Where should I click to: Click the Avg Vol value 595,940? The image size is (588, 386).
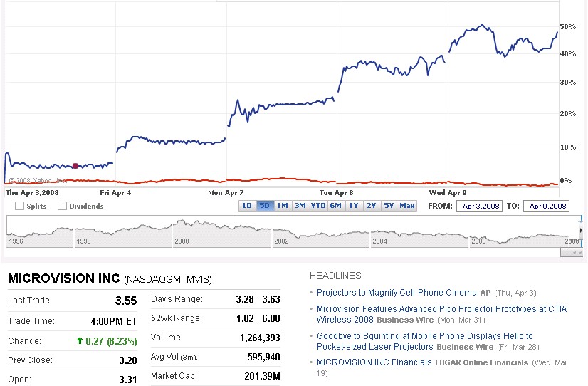(x=263, y=357)
